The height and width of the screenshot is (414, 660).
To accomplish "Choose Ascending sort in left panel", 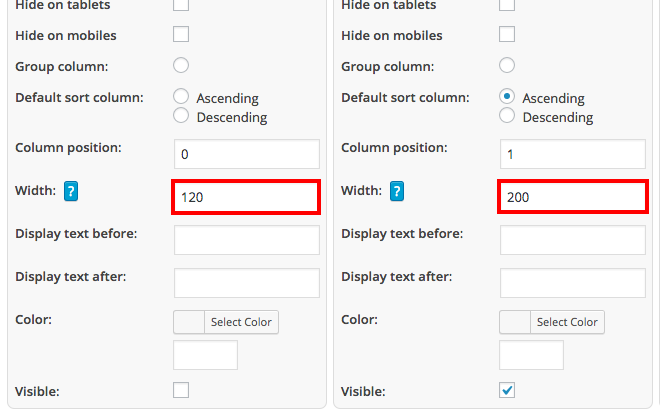I will pos(181,96).
